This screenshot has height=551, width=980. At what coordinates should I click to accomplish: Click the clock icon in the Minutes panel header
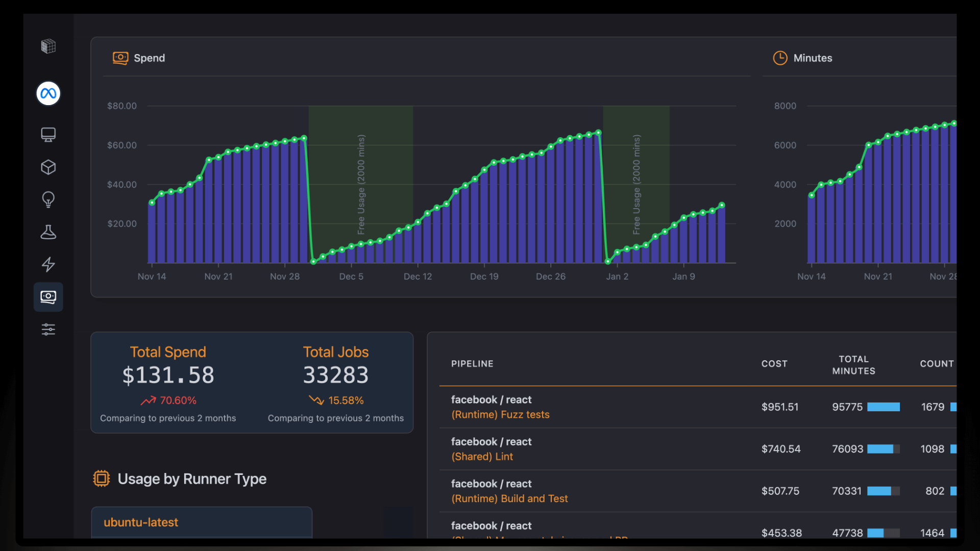click(x=779, y=58)
